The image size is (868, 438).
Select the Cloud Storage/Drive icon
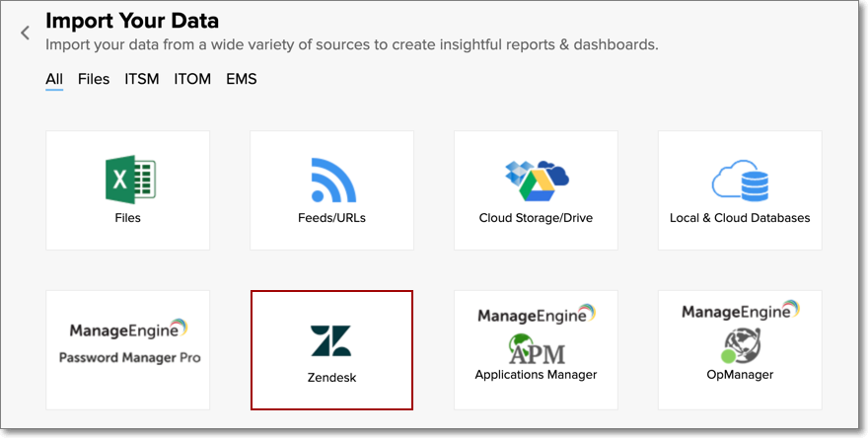pyautogui.click(x=537, y=180)
